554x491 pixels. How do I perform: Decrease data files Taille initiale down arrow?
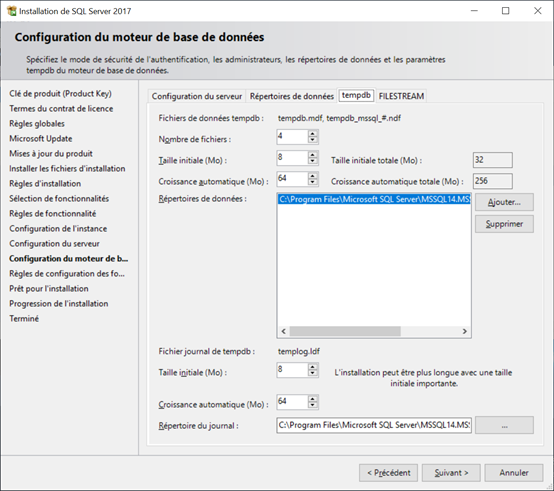(312, 161)
